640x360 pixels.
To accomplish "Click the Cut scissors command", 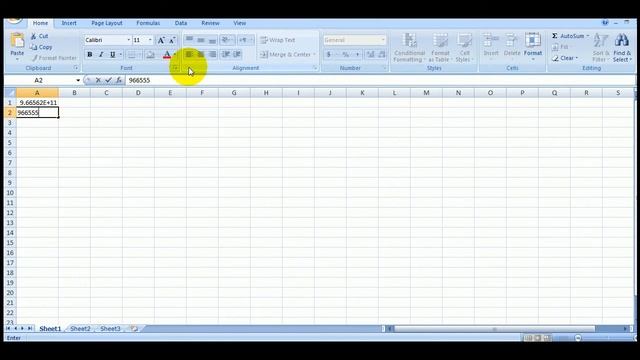I will [x=40, y=36].
